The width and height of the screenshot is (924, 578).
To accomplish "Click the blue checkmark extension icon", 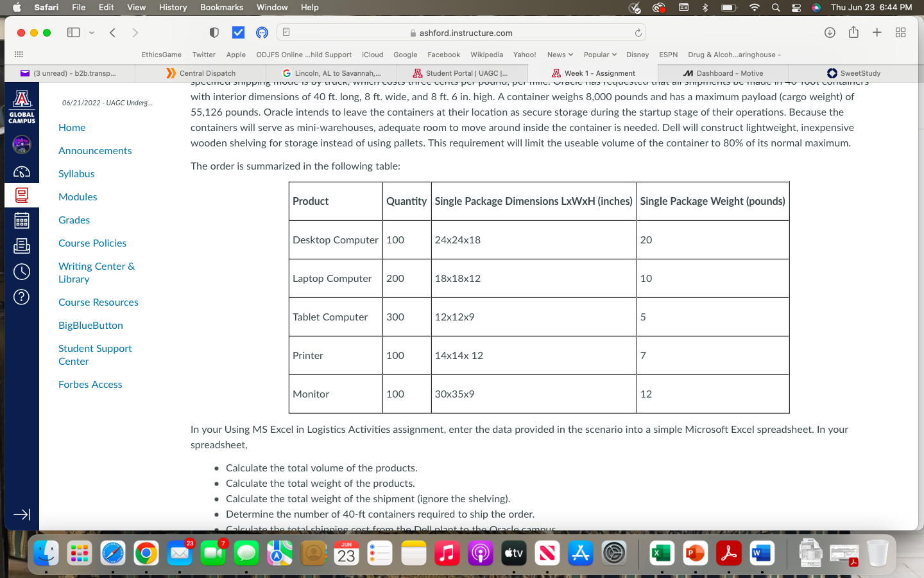I will tap(238, 33).
